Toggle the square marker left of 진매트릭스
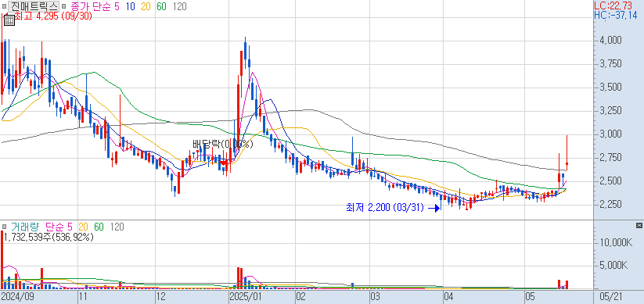Screen dimensions: 644x304 pyautogui.click(x=4, y=6)
